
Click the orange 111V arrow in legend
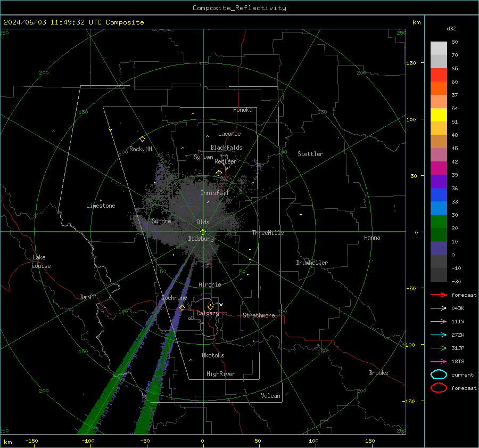[x=439, y=321]
